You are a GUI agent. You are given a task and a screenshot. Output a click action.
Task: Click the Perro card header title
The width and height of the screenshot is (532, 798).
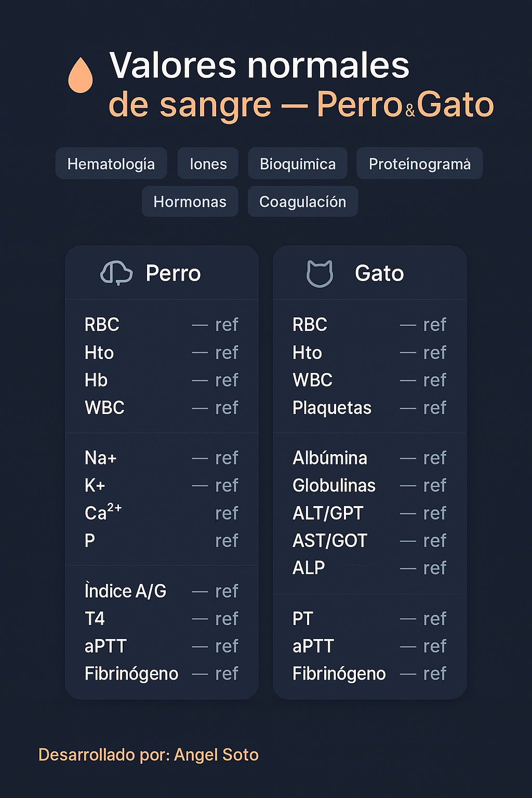pyautogui.click(x=173, y=273)
